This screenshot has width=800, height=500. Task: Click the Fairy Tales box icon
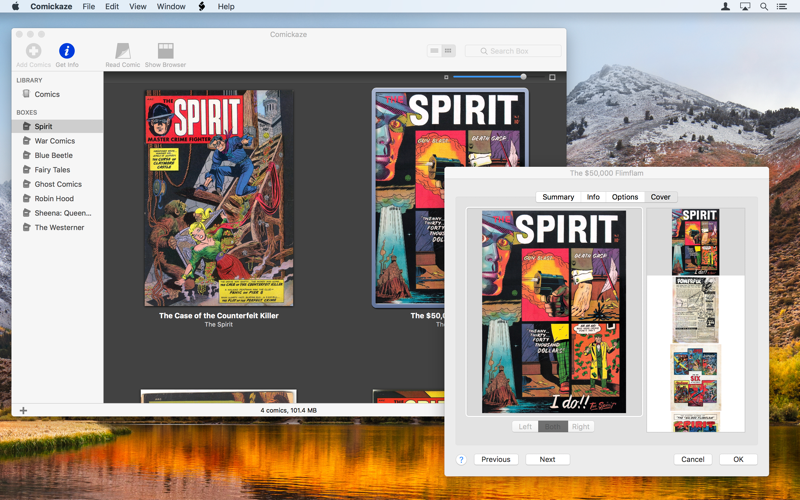27,169
